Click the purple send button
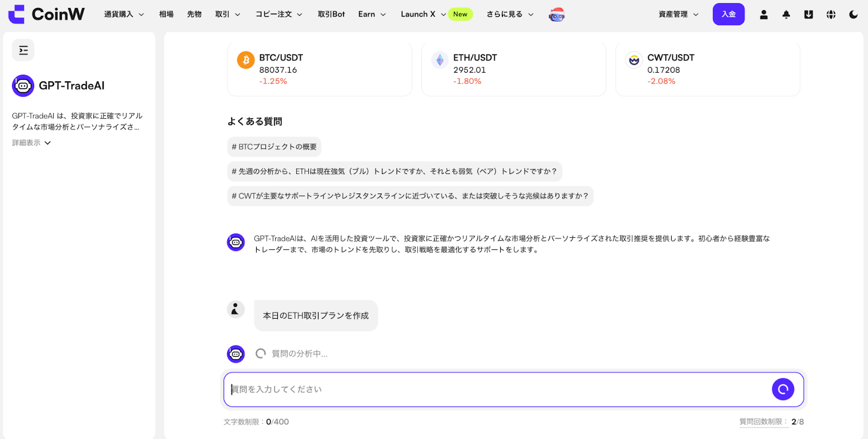 coord(782,389)
